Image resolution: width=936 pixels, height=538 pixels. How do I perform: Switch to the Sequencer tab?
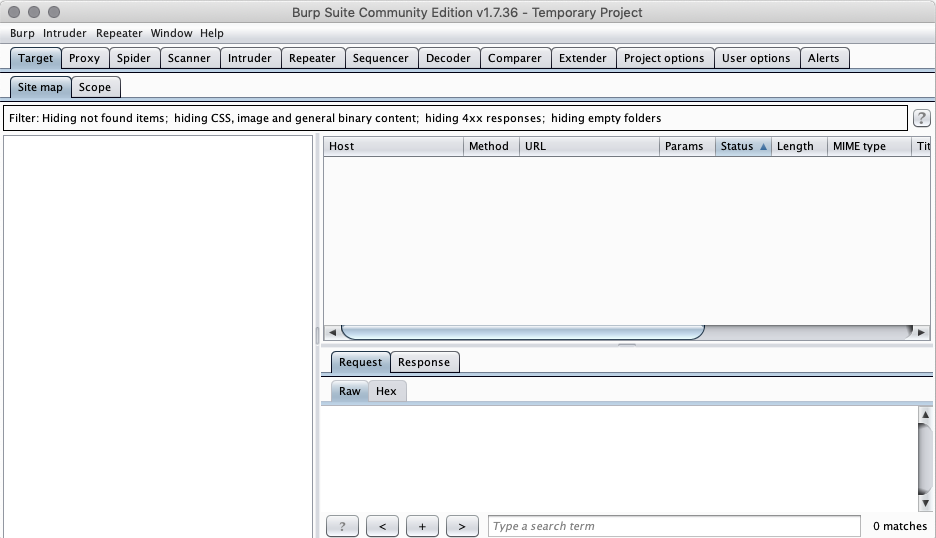[381, 58]
